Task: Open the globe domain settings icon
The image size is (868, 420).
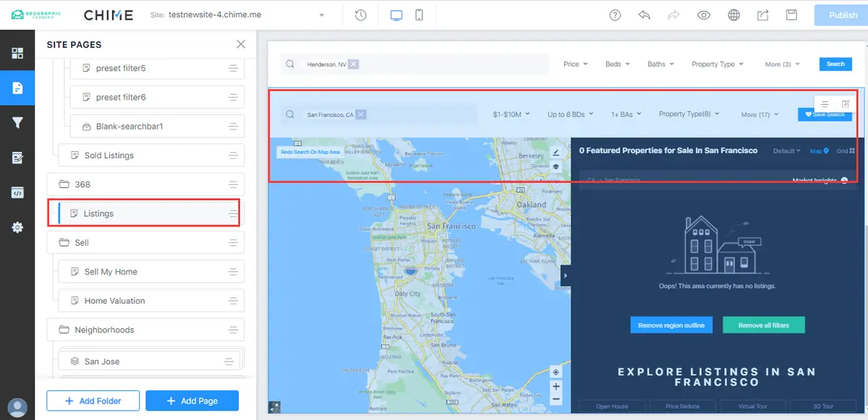Action: (x=733, y=15)
